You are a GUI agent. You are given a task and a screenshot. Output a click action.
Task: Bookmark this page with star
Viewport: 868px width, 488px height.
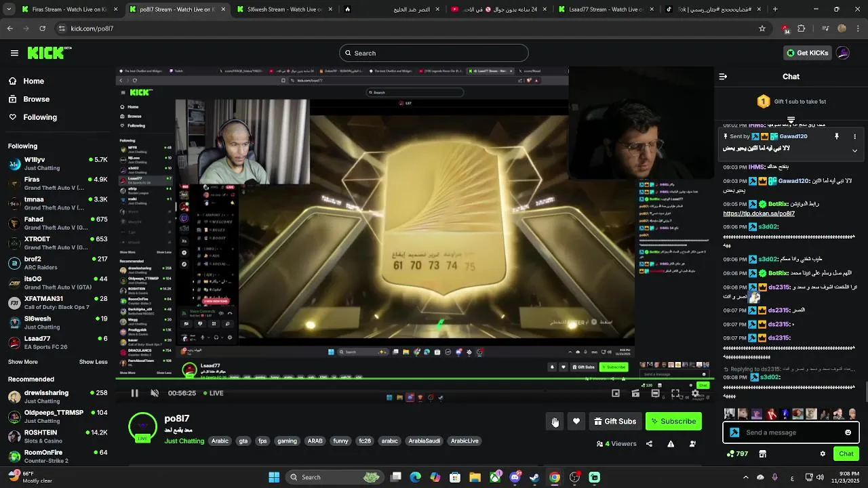pyautogui.click(x=762, y=28)
